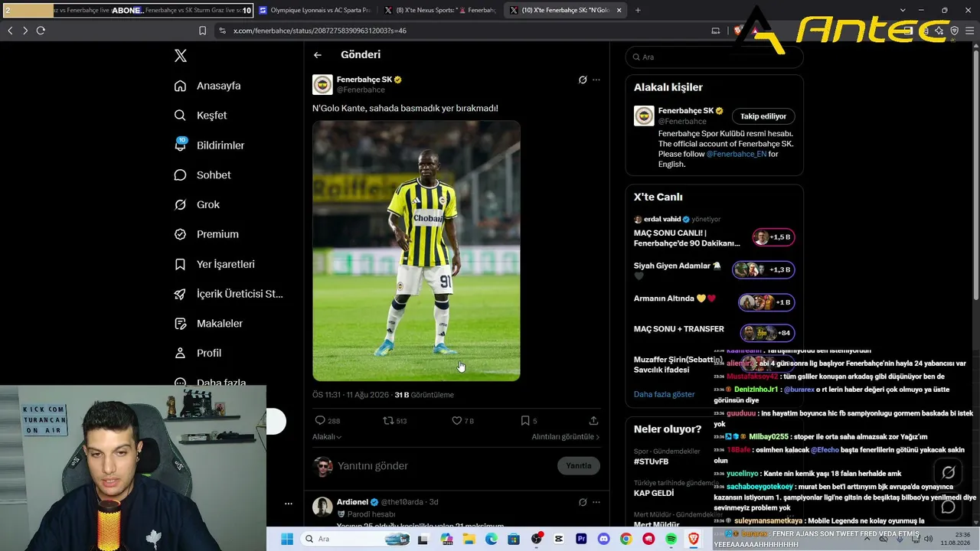Go back with the Gönderi arrow
980x551 pixels.
point(318,55)
